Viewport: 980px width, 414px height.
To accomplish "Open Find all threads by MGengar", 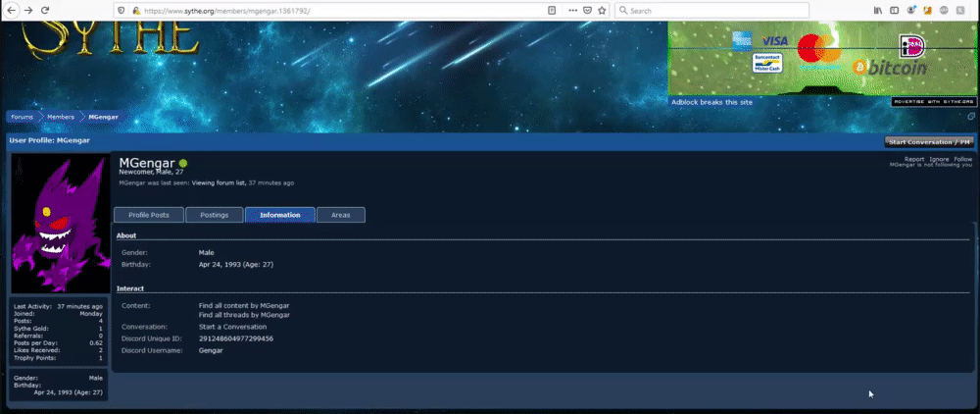I will point(244,315).
